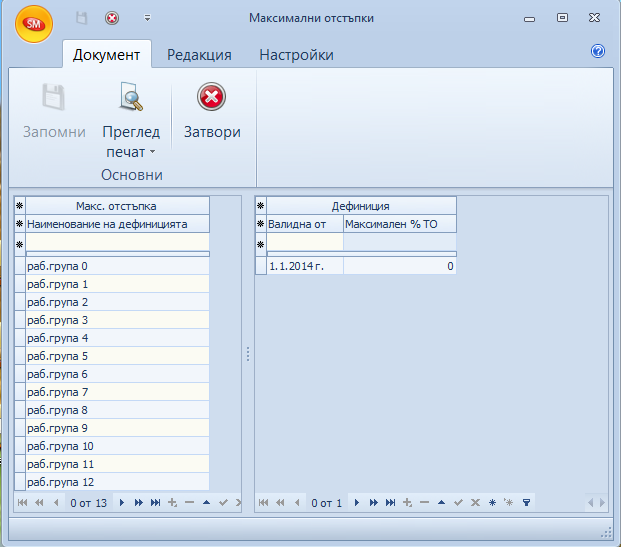The height and width of the screenshot is (547, 621).
Task: Select row раб.група 6
Action: [118, 374]
